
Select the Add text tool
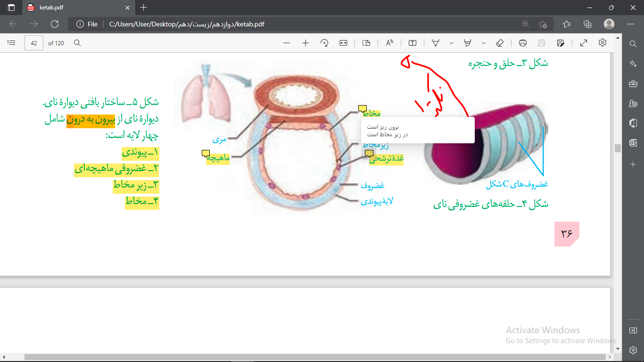[x=413, y=43]
